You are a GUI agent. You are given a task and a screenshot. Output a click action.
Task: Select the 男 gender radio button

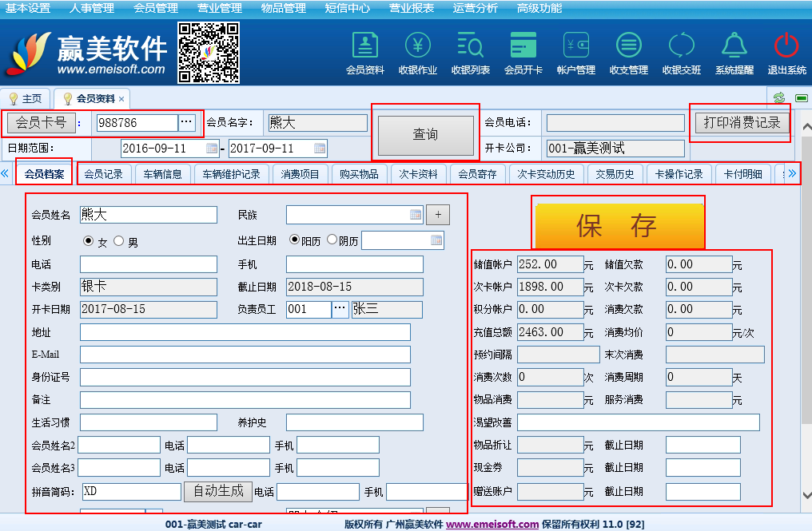point(119,241)
